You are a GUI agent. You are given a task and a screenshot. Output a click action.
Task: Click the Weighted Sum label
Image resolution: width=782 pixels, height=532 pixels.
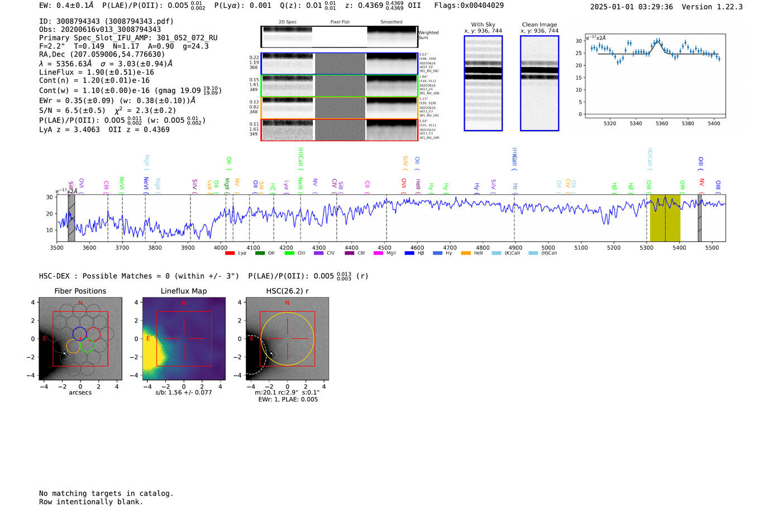click(428, 35)
